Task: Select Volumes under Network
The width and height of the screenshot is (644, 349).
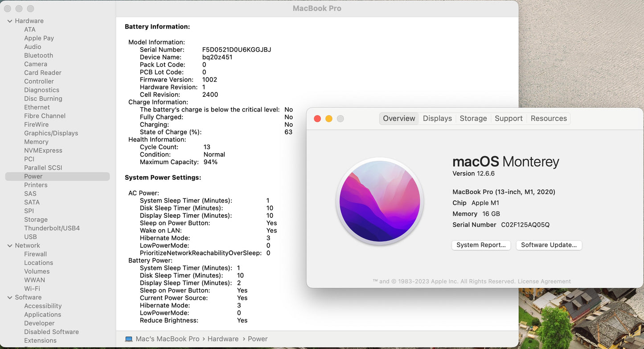Action: 37,271
